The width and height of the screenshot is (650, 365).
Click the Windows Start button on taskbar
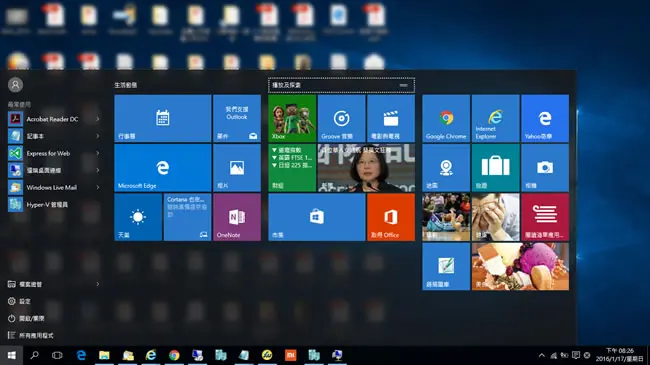coord(12,355)
